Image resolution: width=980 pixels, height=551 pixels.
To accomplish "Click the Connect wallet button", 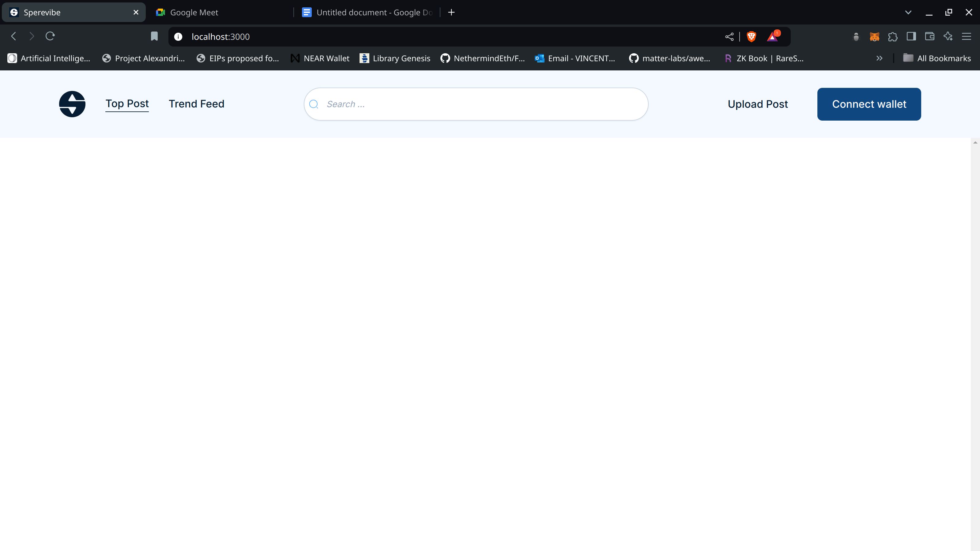I will pos(869,103).
